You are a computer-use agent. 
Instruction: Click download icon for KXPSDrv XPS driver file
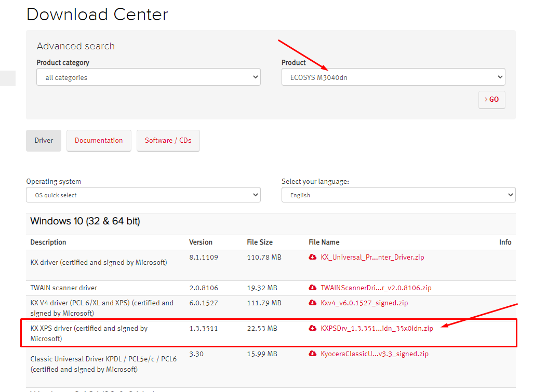pos(313,328)
